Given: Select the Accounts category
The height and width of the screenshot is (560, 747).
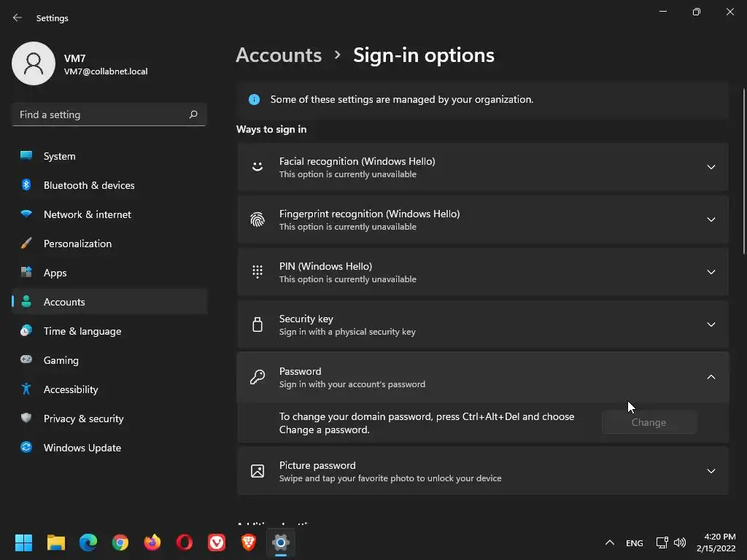Looking at the screenshot, I should (109, 302).
